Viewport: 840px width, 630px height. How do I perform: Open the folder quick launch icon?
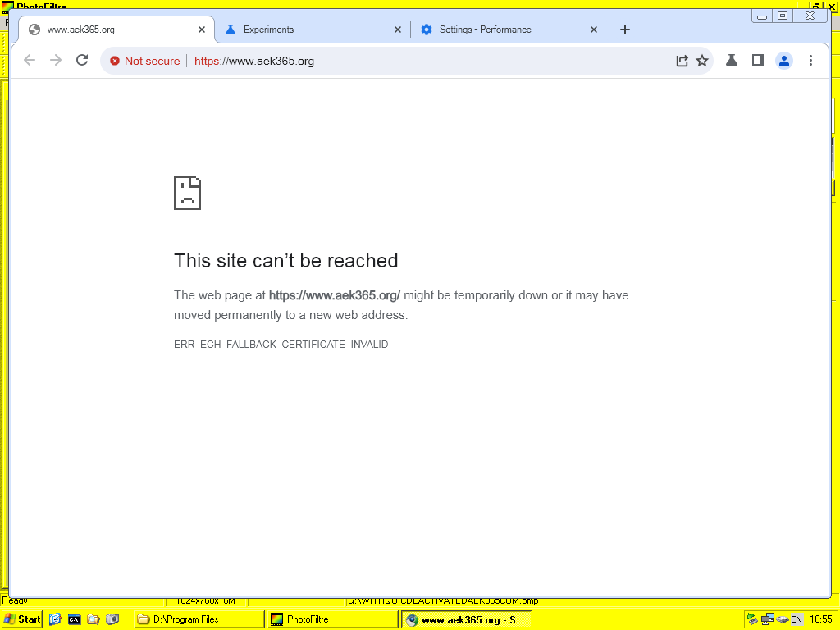click(x=94, y=619)
